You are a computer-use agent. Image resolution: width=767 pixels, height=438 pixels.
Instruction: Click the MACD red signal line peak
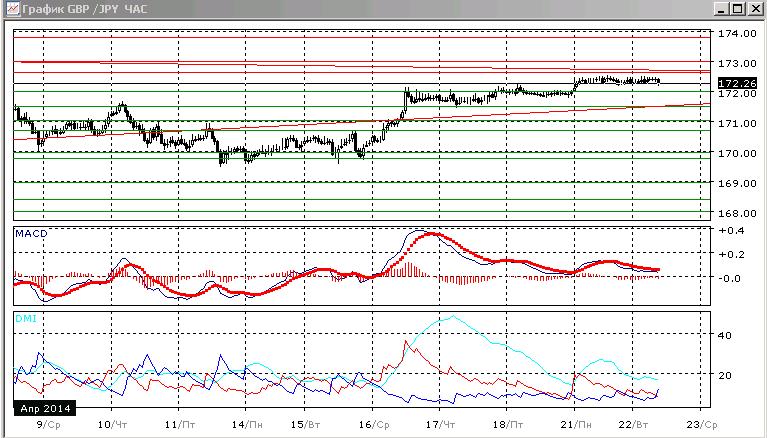pos(431,234)
